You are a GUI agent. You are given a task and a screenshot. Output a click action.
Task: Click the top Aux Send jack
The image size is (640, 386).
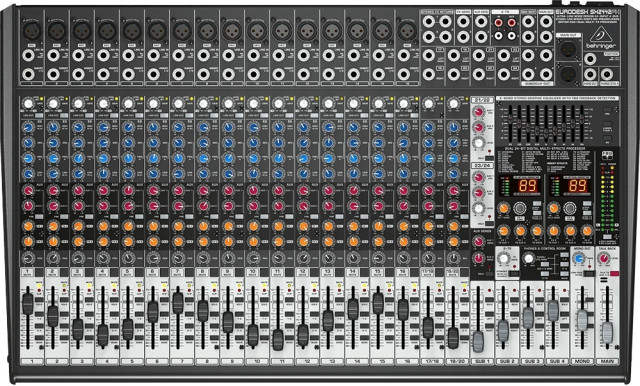(481, 22)
